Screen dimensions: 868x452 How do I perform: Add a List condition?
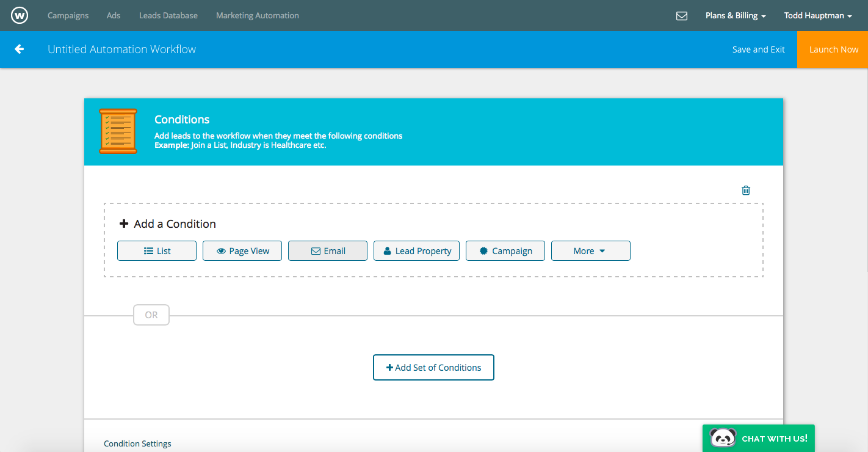(157, 251)
